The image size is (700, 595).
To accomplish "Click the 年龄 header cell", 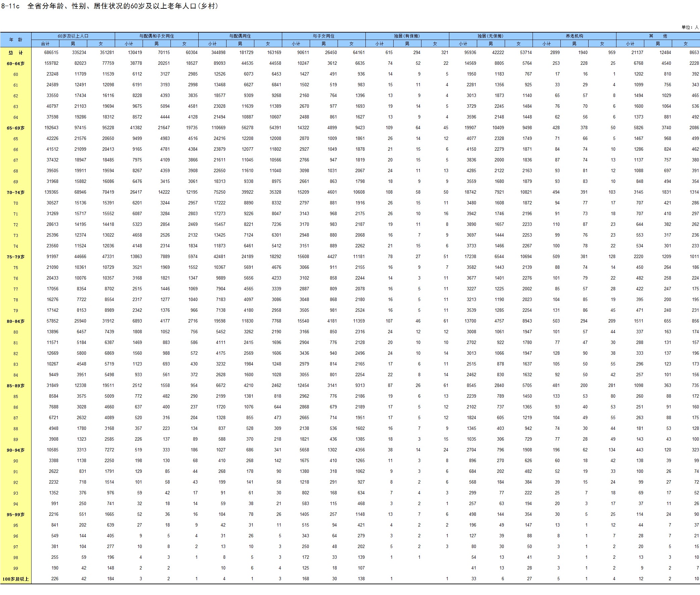I will tap(15, 40).
